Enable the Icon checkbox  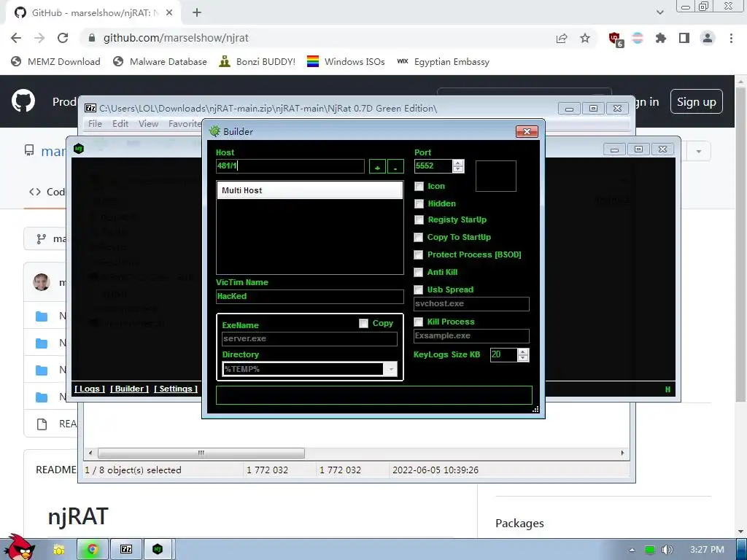tap(419, 186)
